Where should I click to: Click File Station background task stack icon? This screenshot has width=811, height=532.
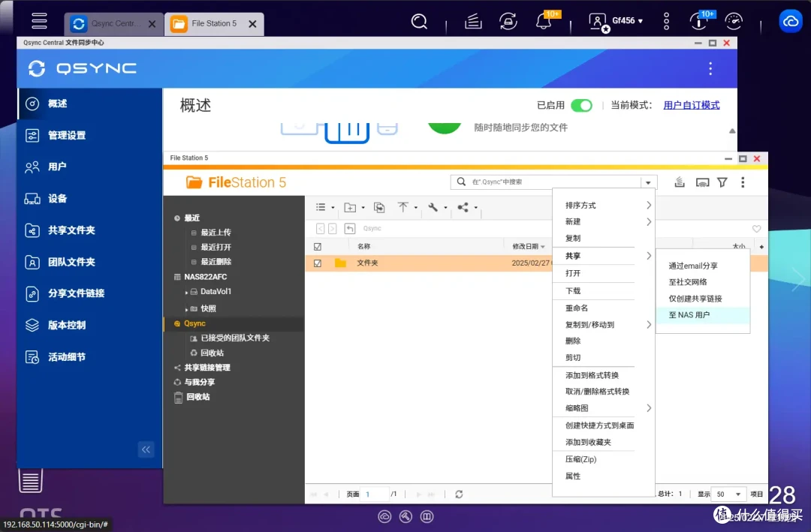pos(680,182)
